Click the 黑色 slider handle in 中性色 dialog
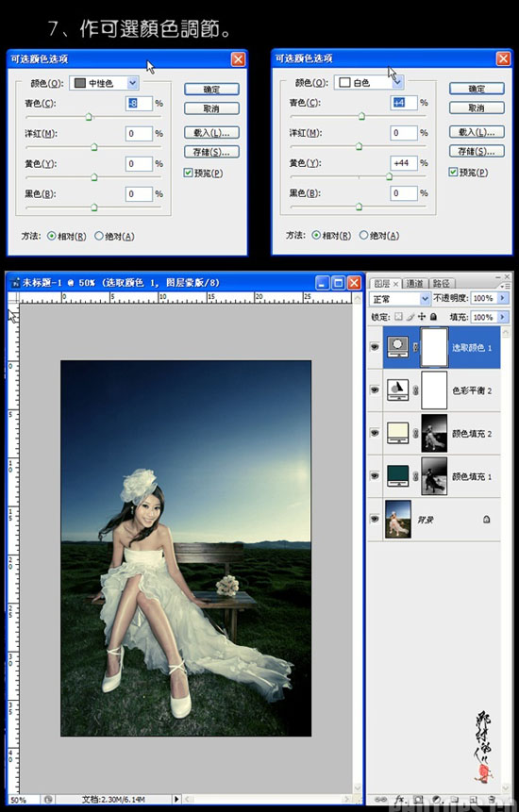This screenshot has height=812, width=519. tap(94, 207)
